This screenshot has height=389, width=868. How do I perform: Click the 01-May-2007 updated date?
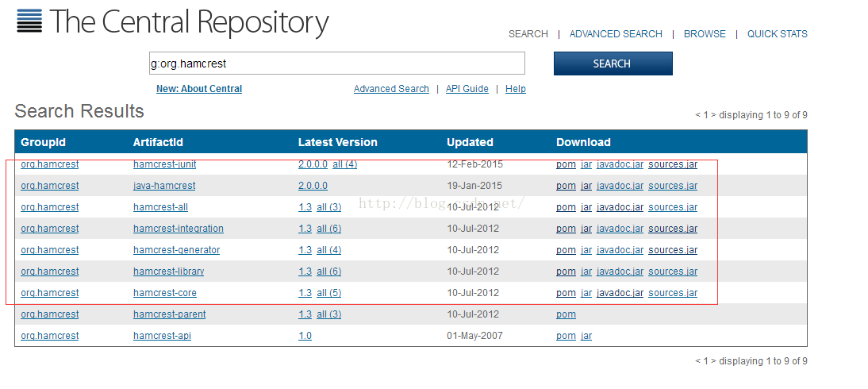click(475, 336)
